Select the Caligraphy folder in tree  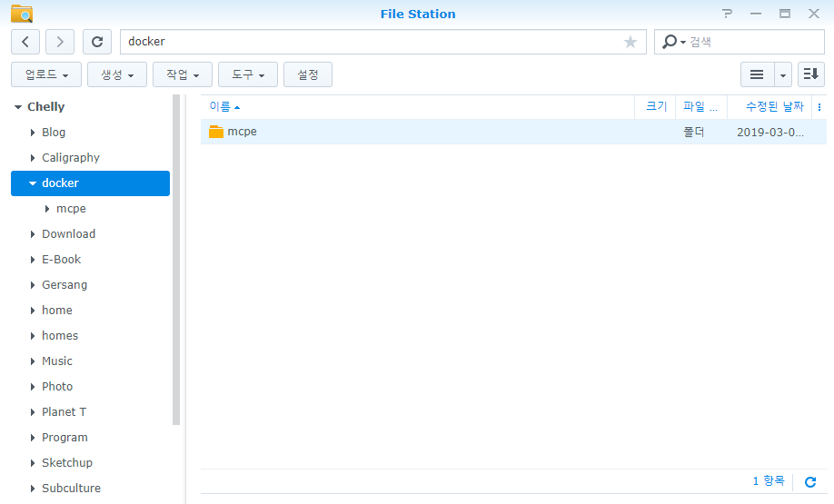point(71,158)
